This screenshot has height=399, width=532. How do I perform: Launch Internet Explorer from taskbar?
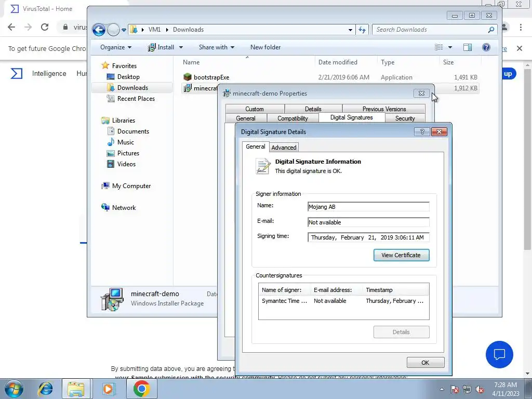point(46,389)
